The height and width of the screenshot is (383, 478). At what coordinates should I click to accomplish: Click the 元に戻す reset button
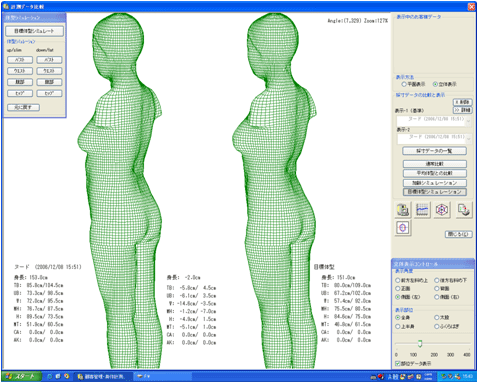pyautogui.click(x=23, y=107)
